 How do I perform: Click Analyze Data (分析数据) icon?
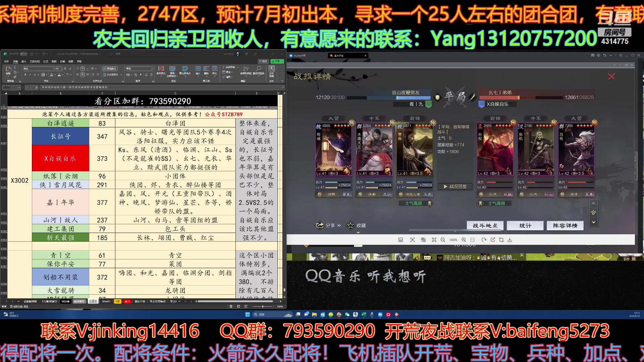(272, 68)
